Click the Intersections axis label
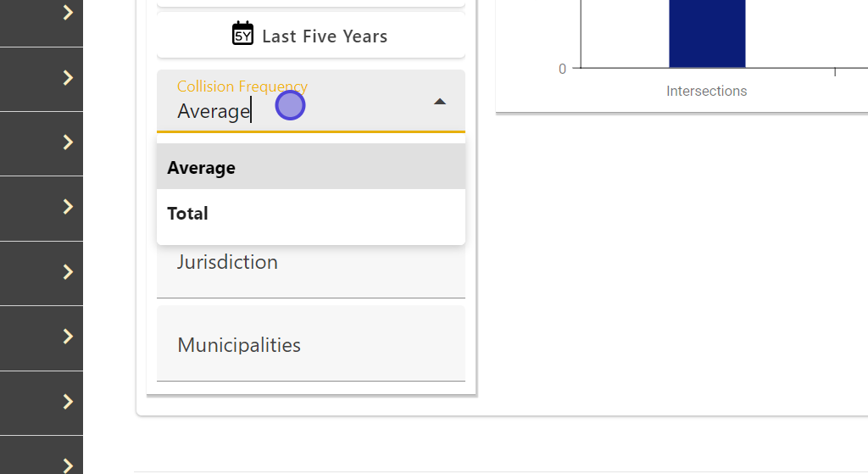Image resolution: width=868 pixels, height=474 pixels. coord(707,91)
